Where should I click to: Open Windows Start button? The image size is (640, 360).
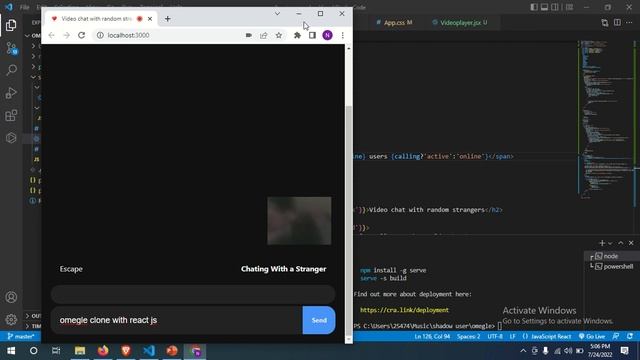(x=11, y=351)
